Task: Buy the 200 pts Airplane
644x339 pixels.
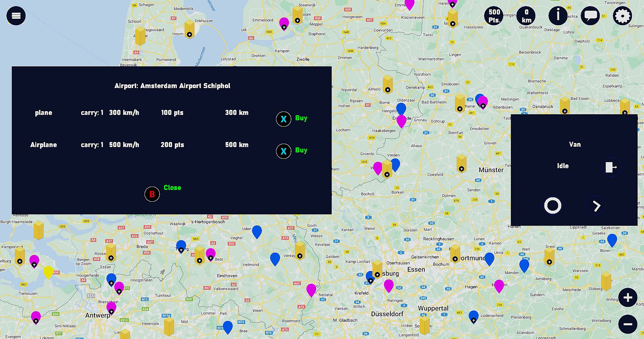Action: (284, 151)
